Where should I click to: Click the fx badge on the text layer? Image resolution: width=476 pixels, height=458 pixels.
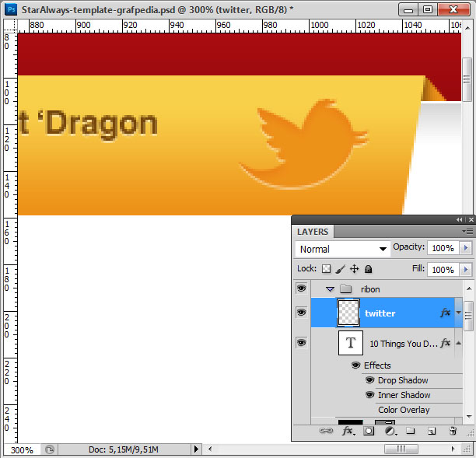pyautogui.click(x=446, y=343)
